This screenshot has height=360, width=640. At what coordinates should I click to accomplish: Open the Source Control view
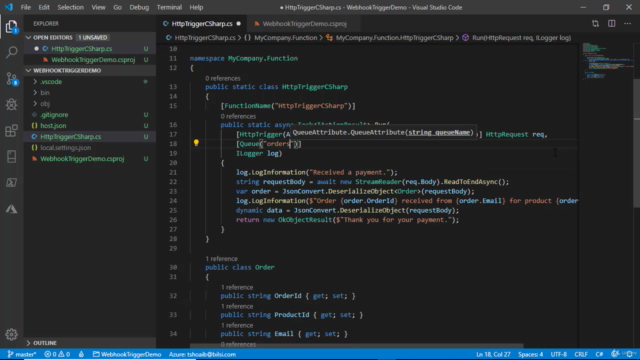tap(11, 78)
